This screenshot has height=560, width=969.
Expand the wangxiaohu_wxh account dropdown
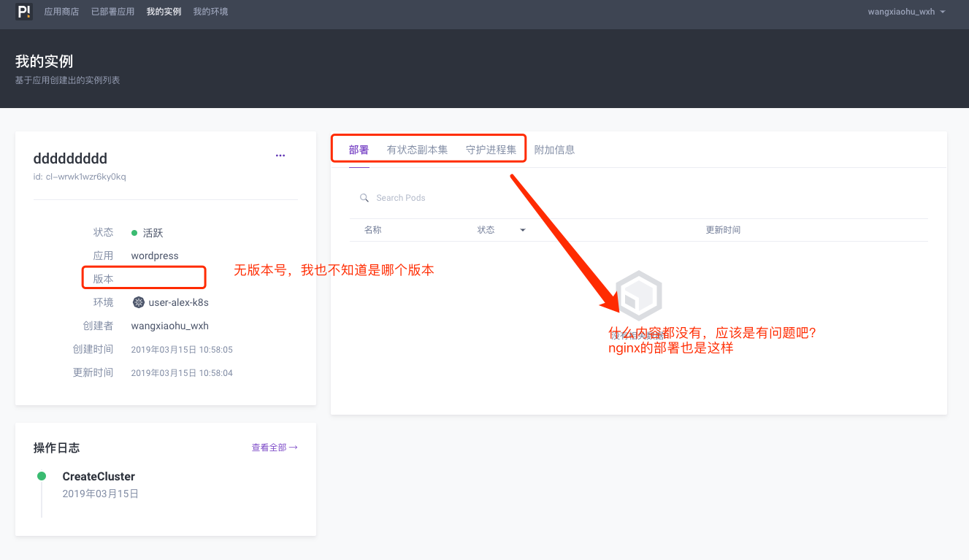(x=907, y=11)
